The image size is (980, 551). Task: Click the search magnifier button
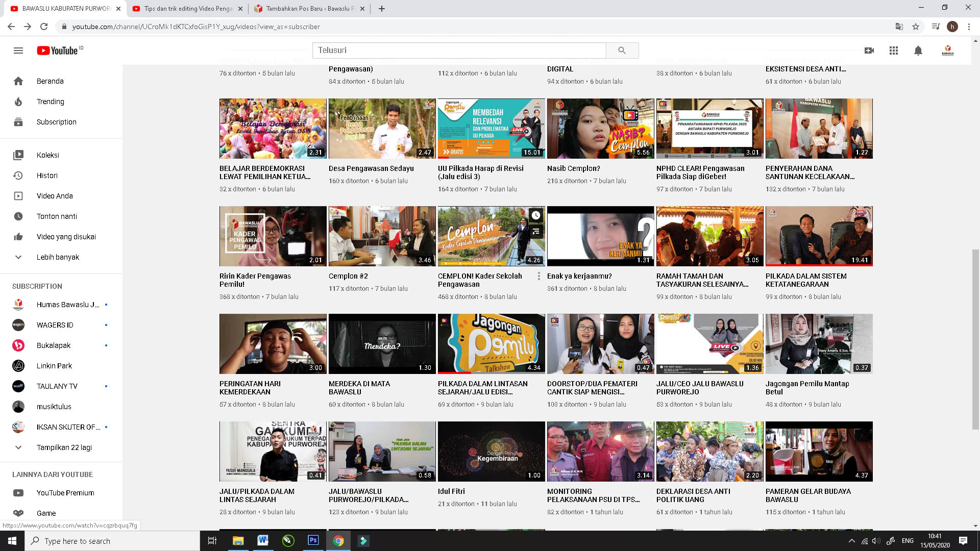[x=622, y=51]
